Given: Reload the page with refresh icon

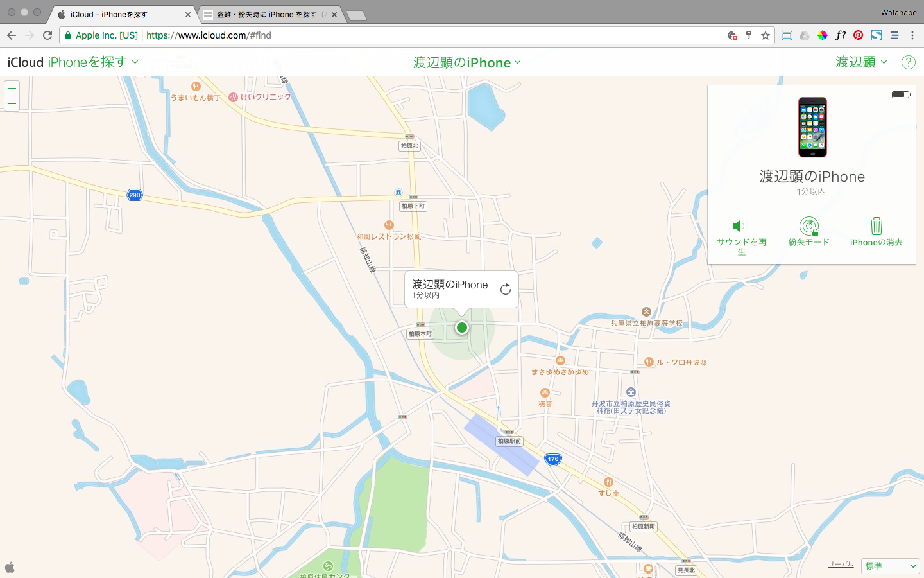Looking at the screenshot, I should pyautogui.click(x=47, y=35).
